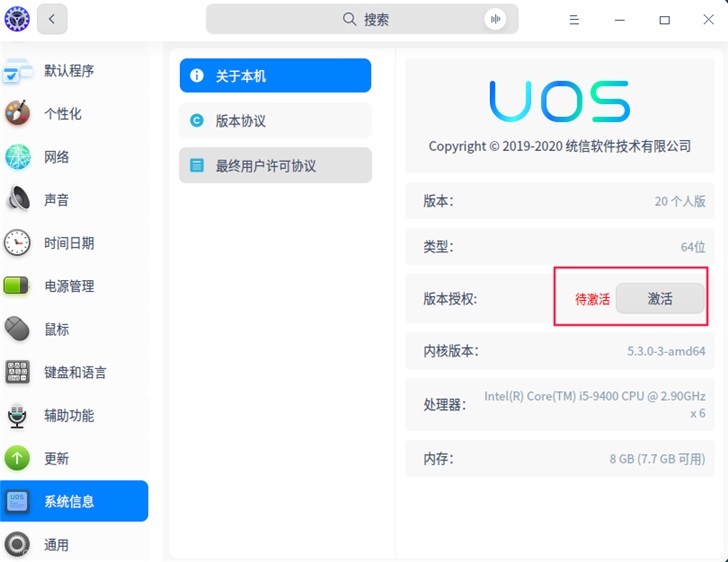Screen dimensions: 728x562
Task: Click the Intel Core i5-9400 processor value
Action: 595,405
